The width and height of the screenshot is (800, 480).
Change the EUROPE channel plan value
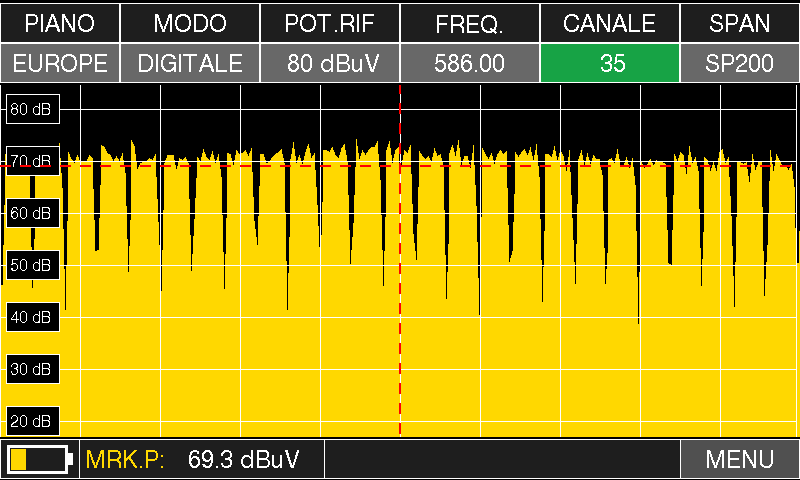point(60,63)
